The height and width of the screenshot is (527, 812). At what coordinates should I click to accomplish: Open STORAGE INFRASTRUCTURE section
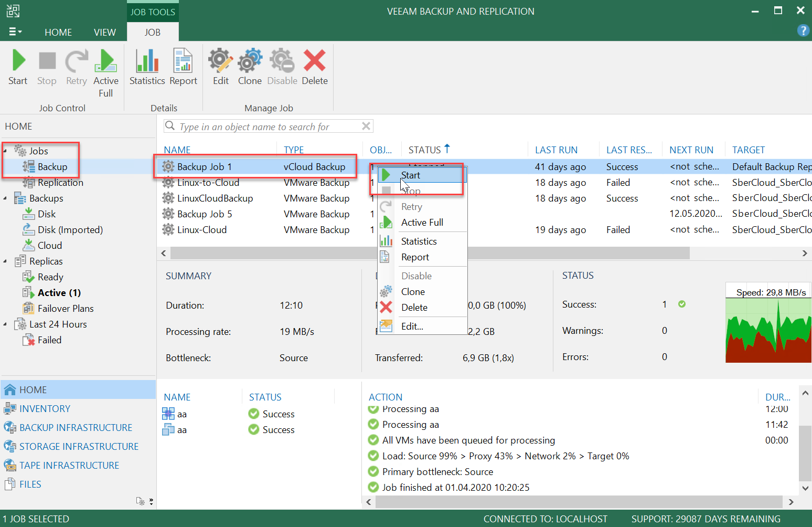coord(78,447)
